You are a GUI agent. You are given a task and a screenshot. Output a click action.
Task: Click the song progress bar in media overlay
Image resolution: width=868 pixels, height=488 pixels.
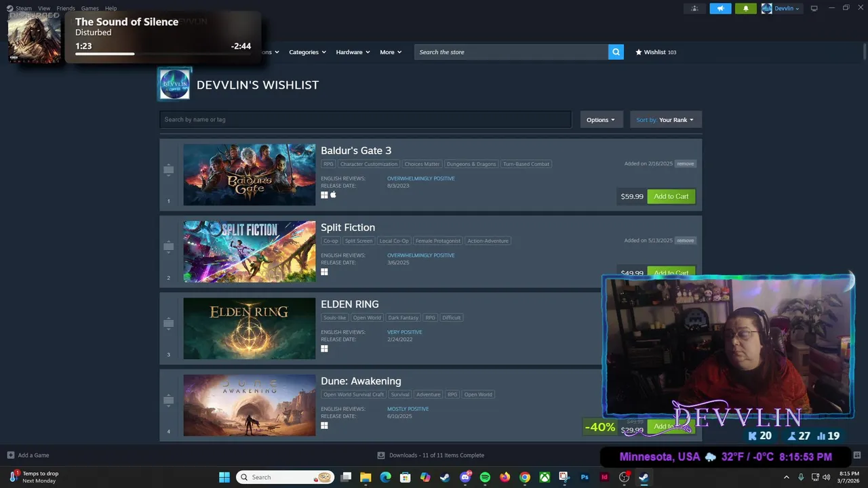(x=163, y=54)
